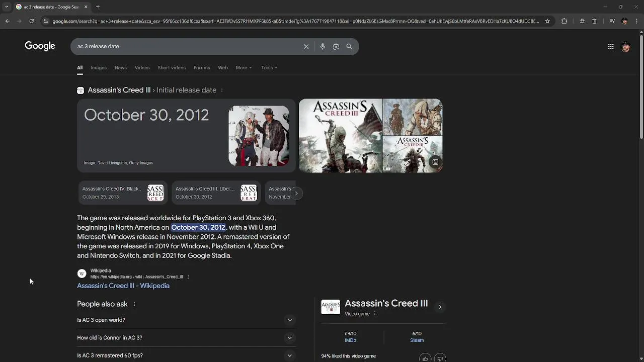Open Chrome menu three dots

pyautogui.click(x=636, y=21)
